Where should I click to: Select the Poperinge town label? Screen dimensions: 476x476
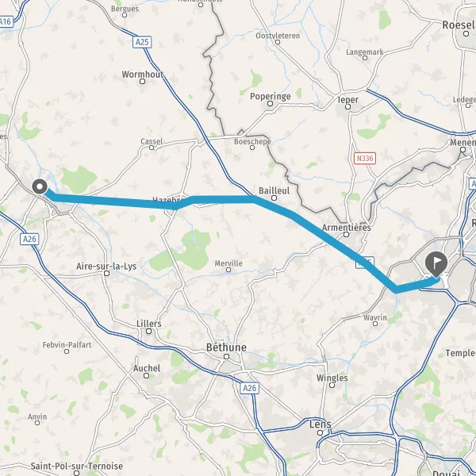271,97
